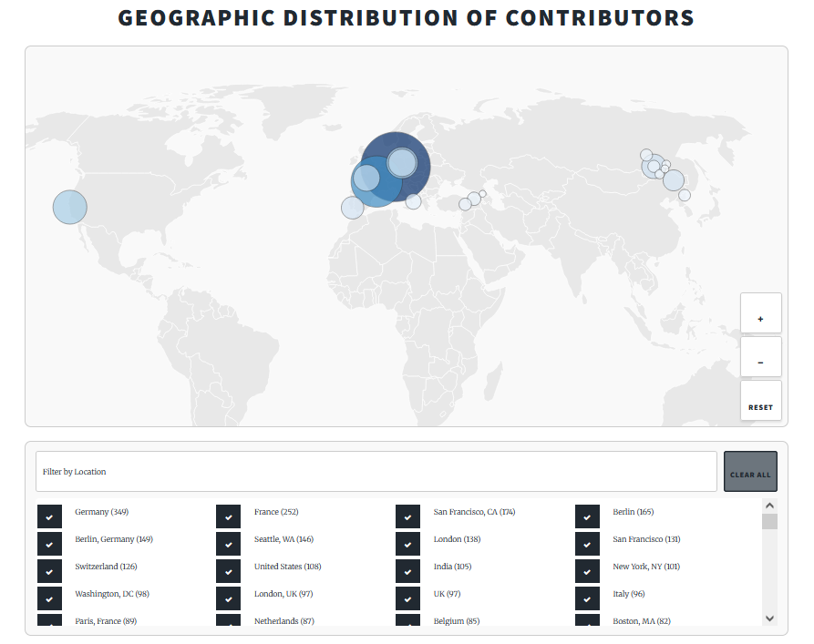Uncheck the London (138) filter
Image resolution: width=814 pixels, height=644 pixels.
tap(407, 543)
